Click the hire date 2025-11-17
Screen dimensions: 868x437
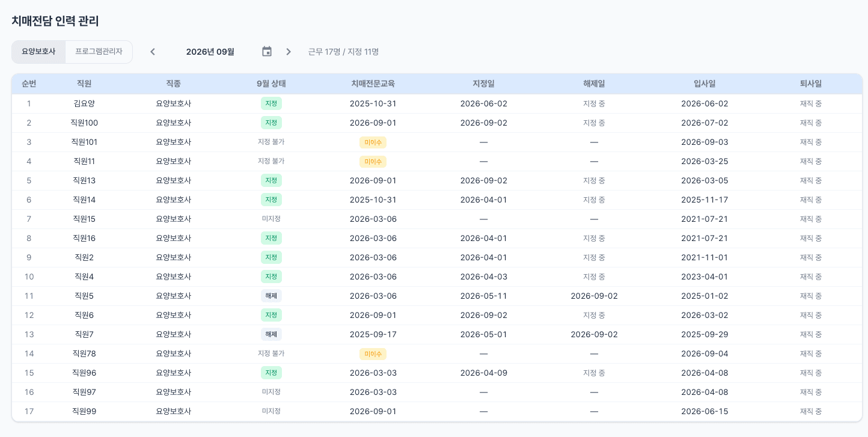click(x=704, y=200)
